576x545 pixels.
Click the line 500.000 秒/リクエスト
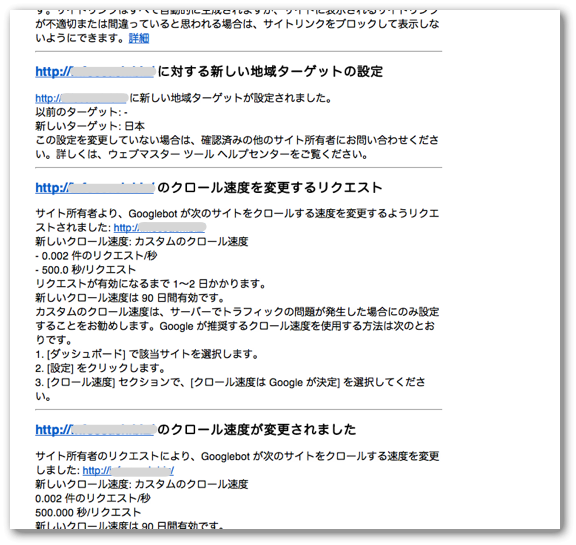coord(88,512)
